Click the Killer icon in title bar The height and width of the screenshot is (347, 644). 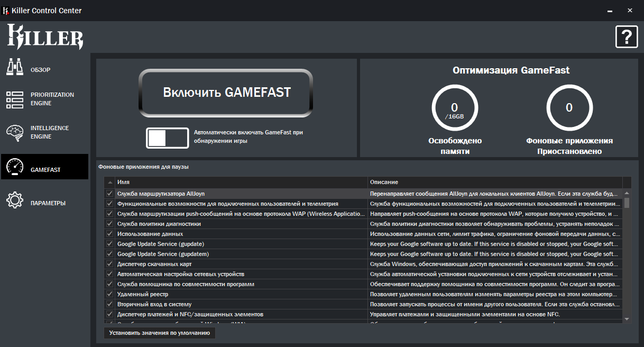click(6, 11)
